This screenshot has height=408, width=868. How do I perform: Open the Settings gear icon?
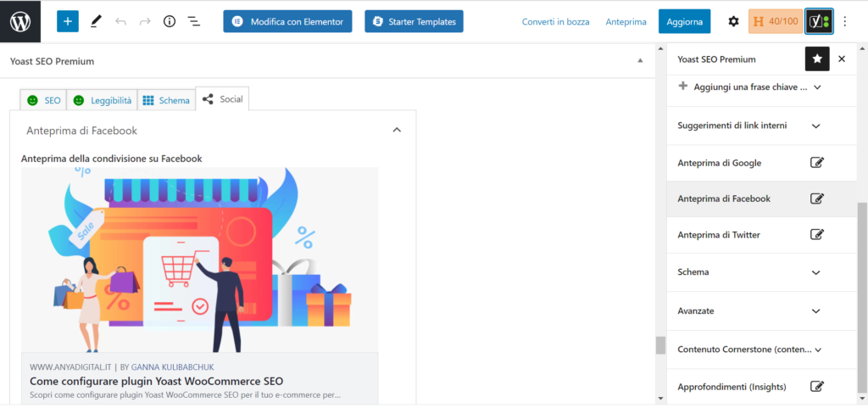pyautogui.click(x=733, y=21)
